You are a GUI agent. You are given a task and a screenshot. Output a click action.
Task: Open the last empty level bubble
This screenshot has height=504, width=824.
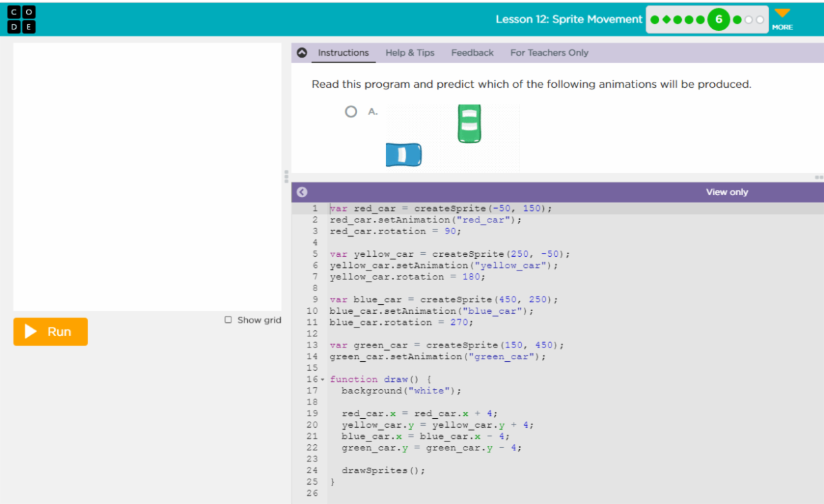click(760, 20)
